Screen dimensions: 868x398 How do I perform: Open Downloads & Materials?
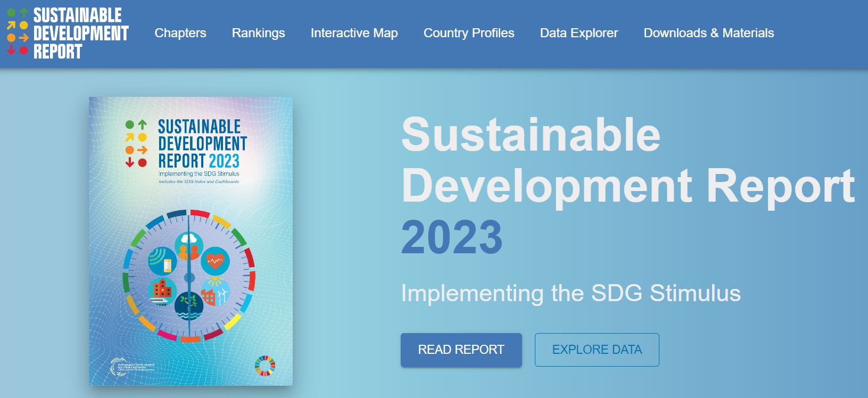tap(709, 33)
